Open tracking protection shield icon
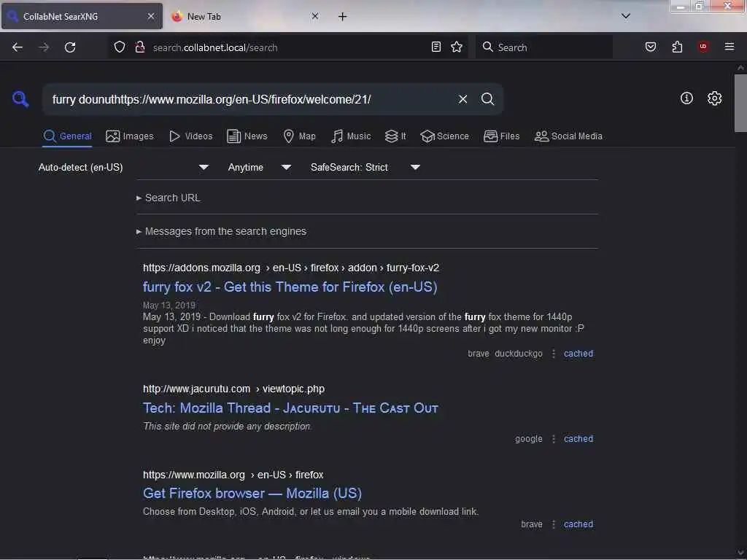 coord(120,47)
